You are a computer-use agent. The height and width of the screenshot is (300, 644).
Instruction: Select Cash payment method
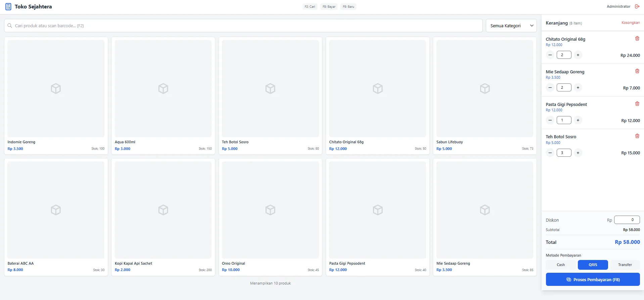click(x=561, y=265)
